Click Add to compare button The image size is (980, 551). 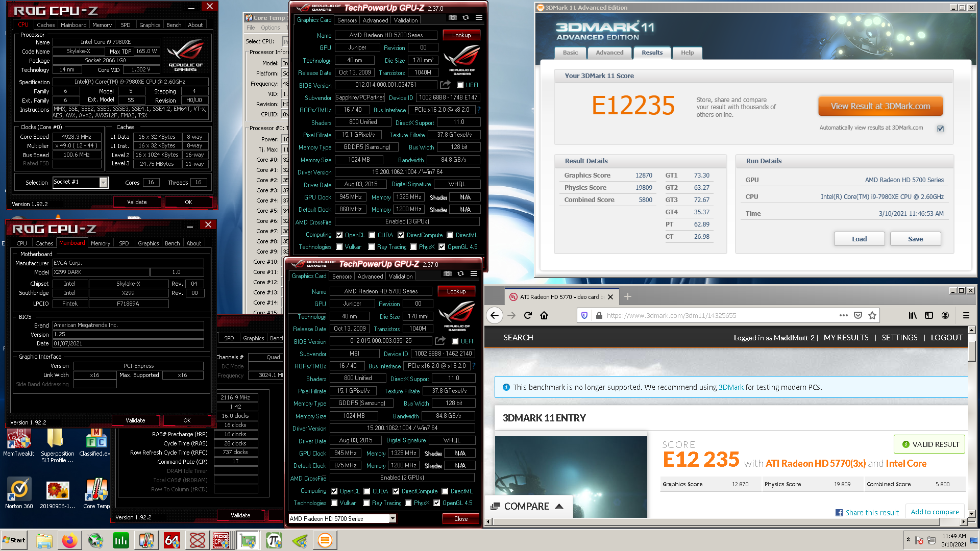935,512
